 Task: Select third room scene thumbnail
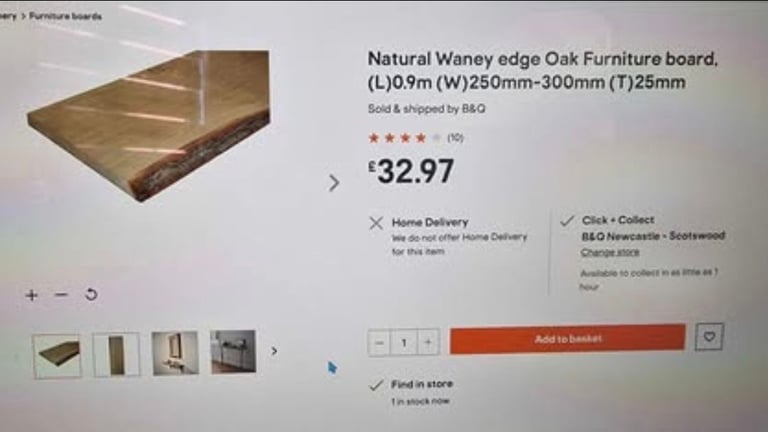pyautogui.click(x=175, y=353)
